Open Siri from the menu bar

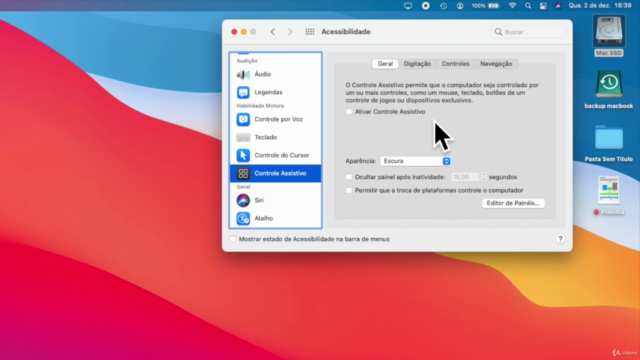tap(558, 6)
